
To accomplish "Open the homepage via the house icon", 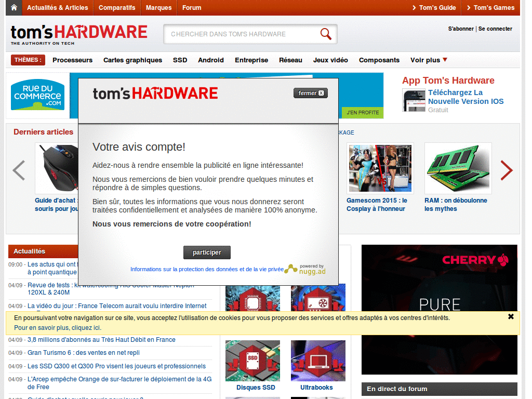I will pos(13,8).
